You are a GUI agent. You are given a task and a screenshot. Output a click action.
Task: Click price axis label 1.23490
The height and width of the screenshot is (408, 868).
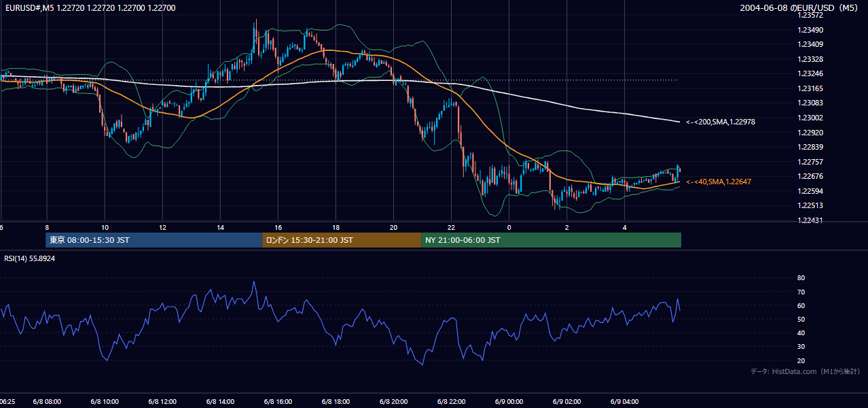810,30
